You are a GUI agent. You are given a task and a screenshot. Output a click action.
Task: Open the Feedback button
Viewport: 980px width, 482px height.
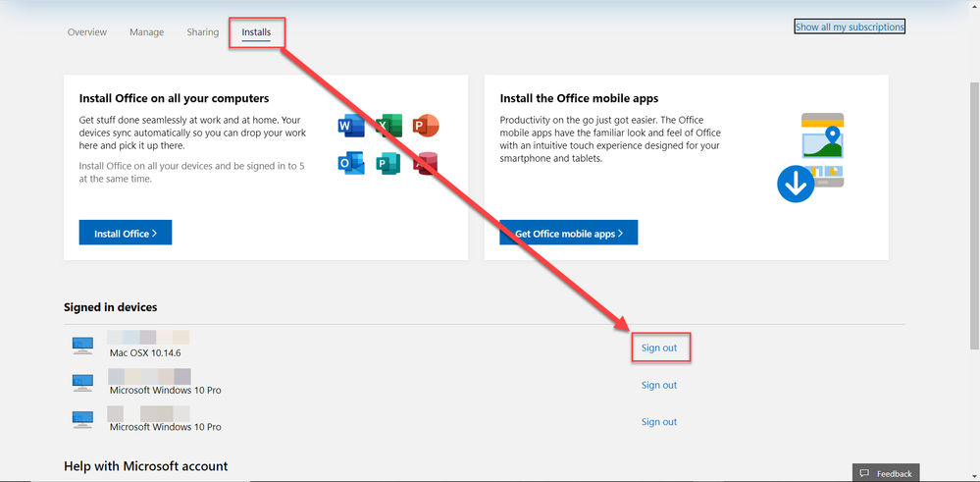pyautogui.click(x=886, y=473)
